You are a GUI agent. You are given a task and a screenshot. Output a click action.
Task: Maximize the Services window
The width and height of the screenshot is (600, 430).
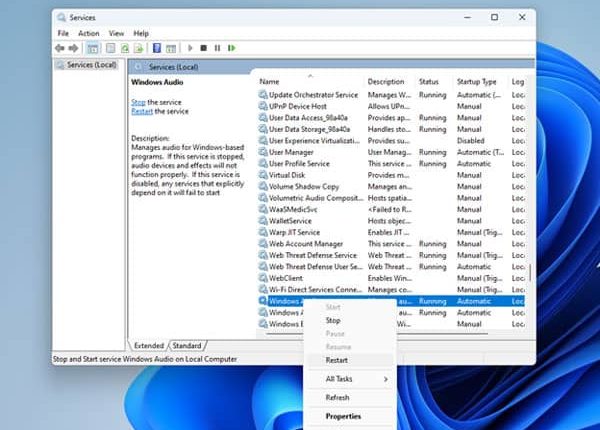[494, 17]
